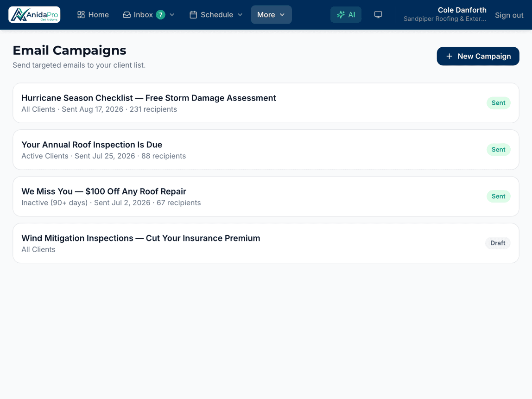Click the monitor display icon
The image size is (532, 399).
tap(378, 14)
